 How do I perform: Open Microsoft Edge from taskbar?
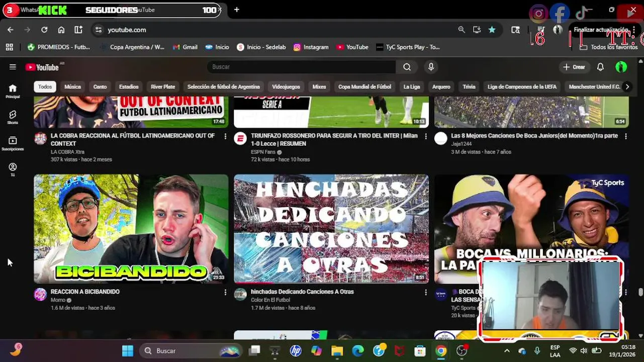[x=358, y=350]
